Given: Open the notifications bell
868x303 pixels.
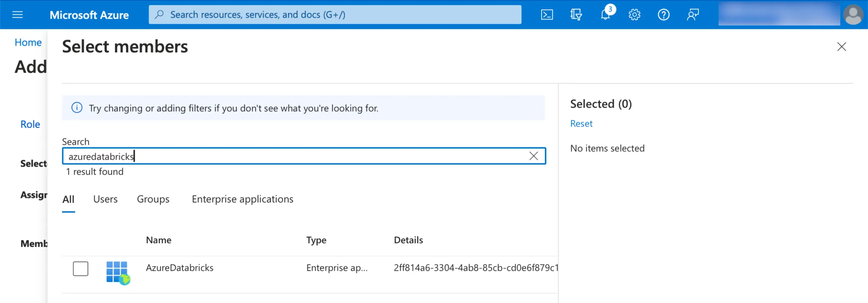Looking at the screenshot, I should (606, 15).
